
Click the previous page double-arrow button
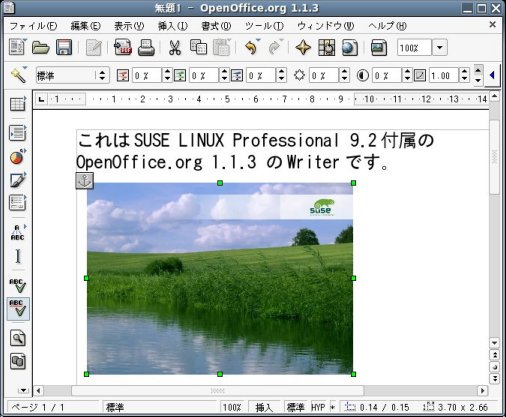tap(495, 355)
